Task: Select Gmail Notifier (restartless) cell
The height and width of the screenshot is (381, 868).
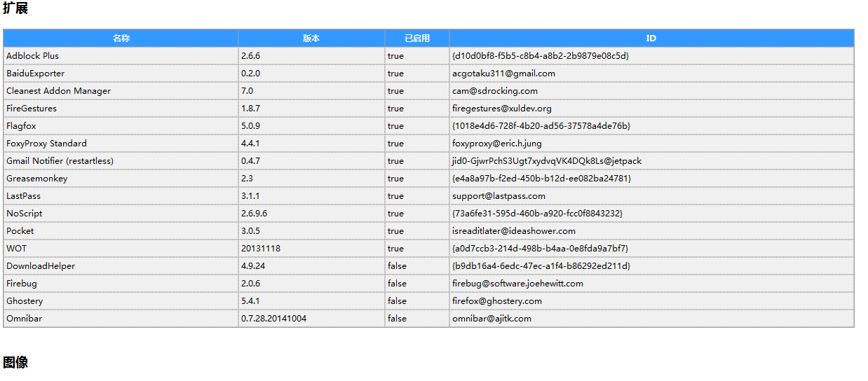Action: (x=121, y=161)
